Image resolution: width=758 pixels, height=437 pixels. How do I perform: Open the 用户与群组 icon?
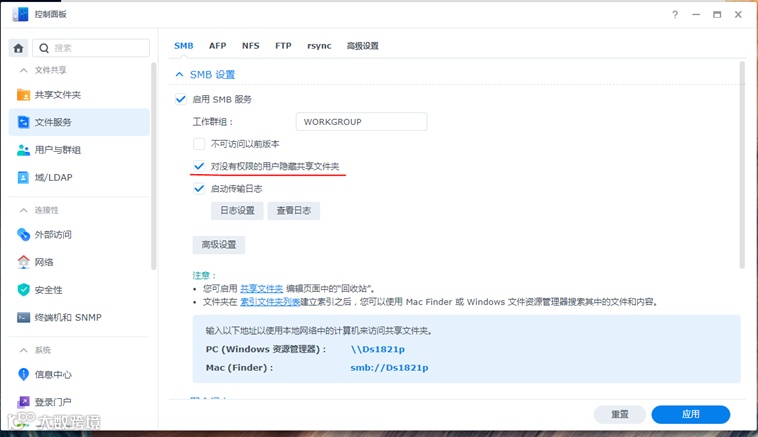click(23, 150)
